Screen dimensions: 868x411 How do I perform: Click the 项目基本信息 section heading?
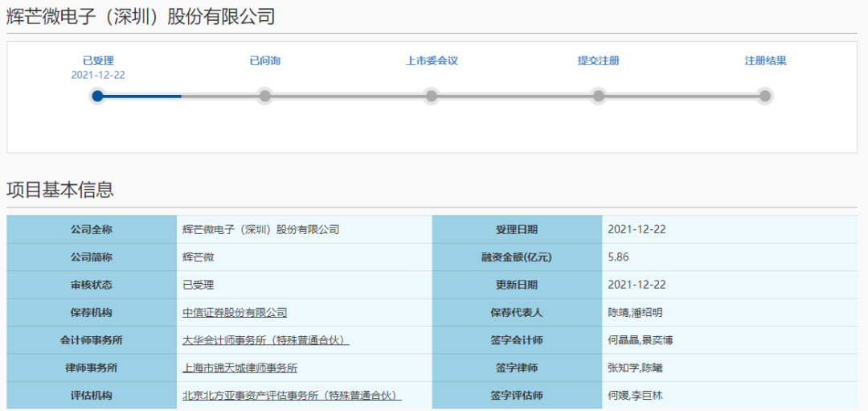click(59, 190)
